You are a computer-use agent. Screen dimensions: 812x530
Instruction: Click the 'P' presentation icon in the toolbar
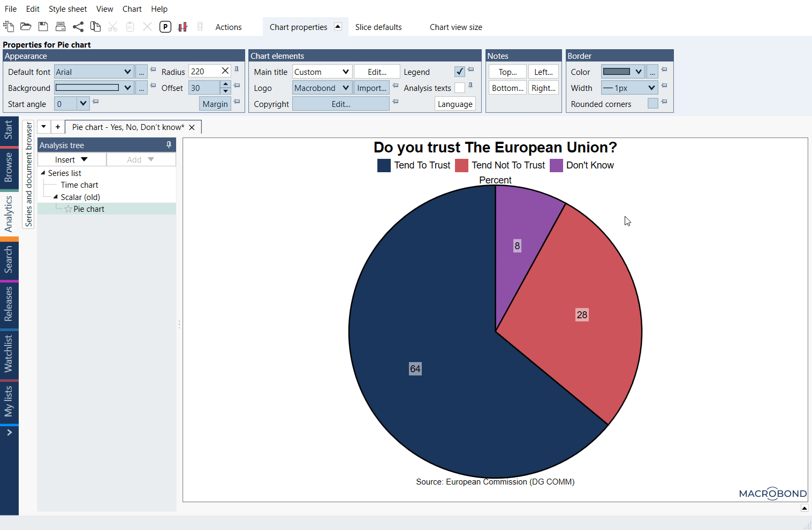[x=165, y=26]
